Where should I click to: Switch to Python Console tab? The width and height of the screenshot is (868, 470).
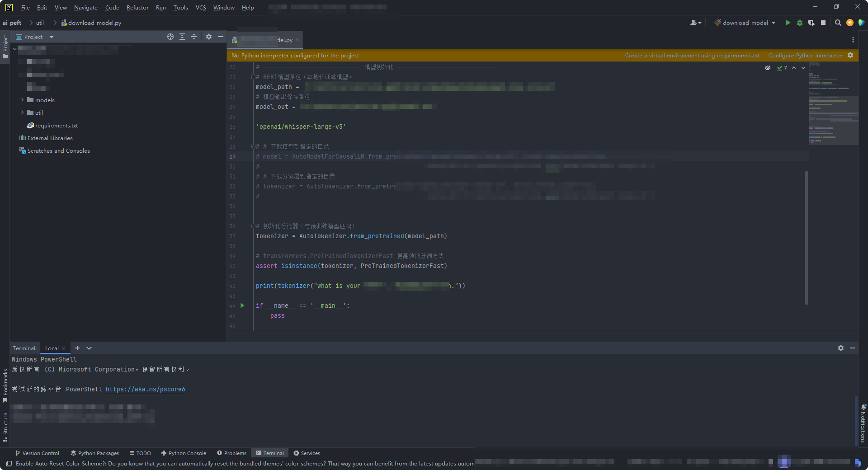coord(184,453)
